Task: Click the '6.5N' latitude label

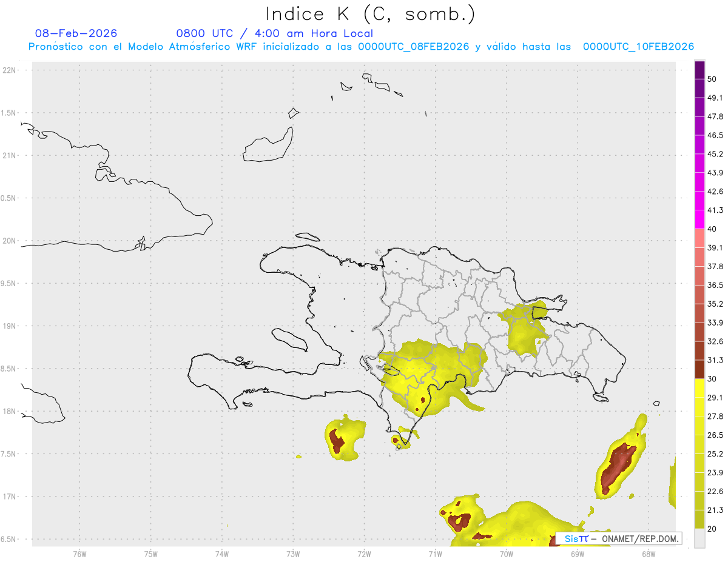Action: [9, 539]
